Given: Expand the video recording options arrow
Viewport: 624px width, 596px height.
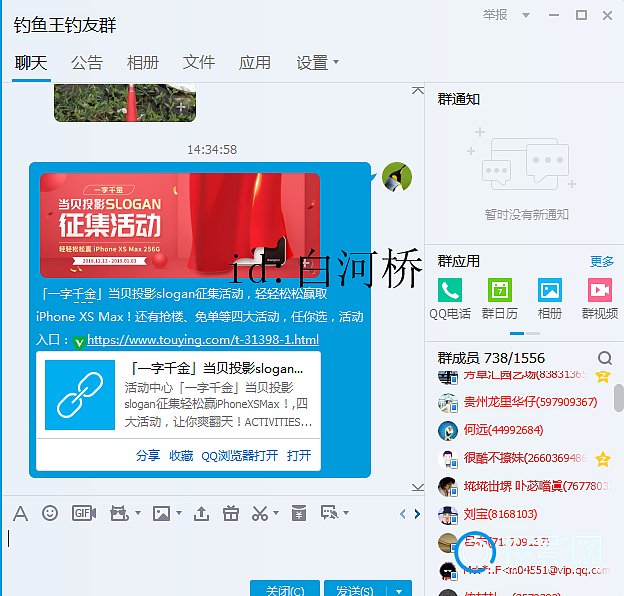Looking at the screenshot, I should tap(138, 513).
